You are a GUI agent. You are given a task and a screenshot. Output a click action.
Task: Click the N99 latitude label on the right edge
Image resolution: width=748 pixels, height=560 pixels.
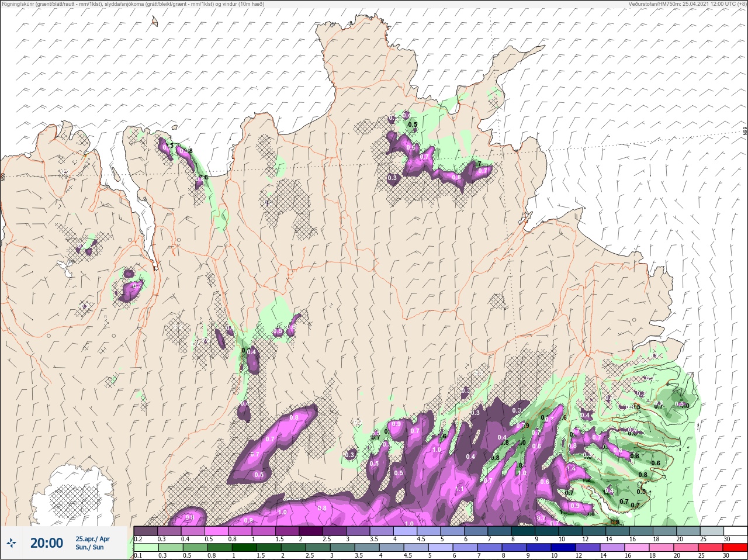[745, 132]
